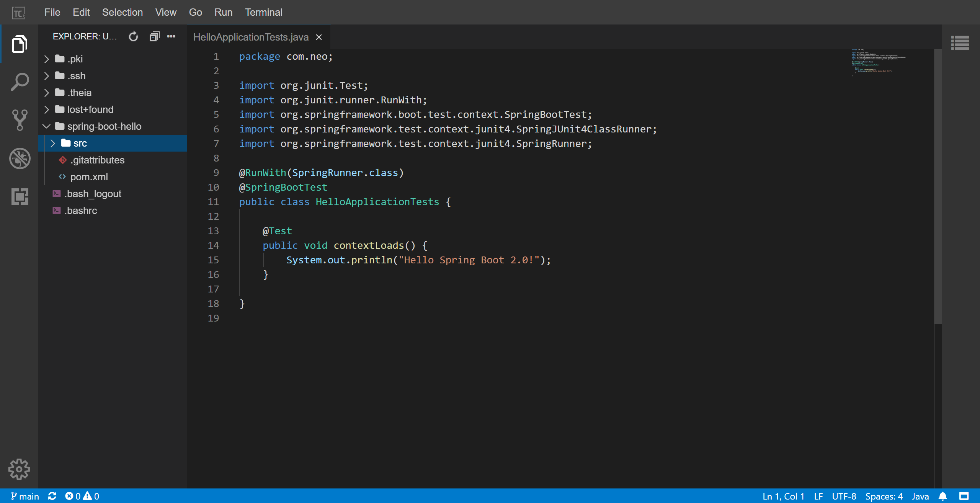Open the Search view in activity bar
The image size is (980, 503).
(20, 82)
